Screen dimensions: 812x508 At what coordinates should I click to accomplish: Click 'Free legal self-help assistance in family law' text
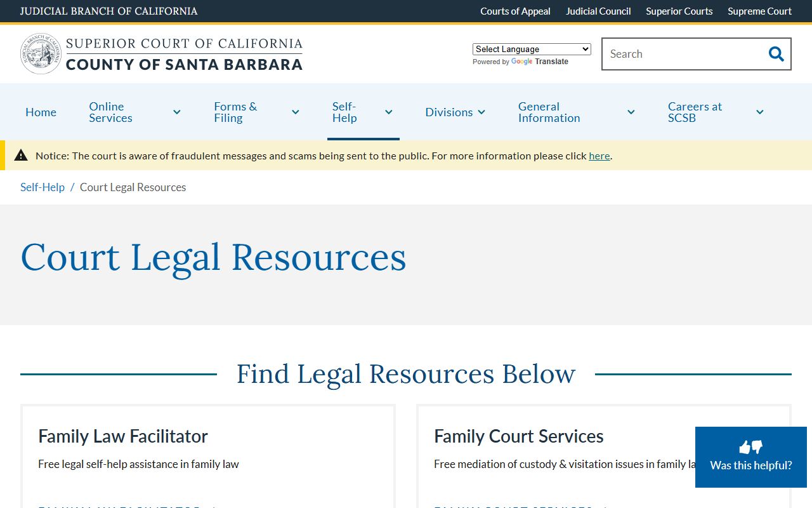point(138,464)
